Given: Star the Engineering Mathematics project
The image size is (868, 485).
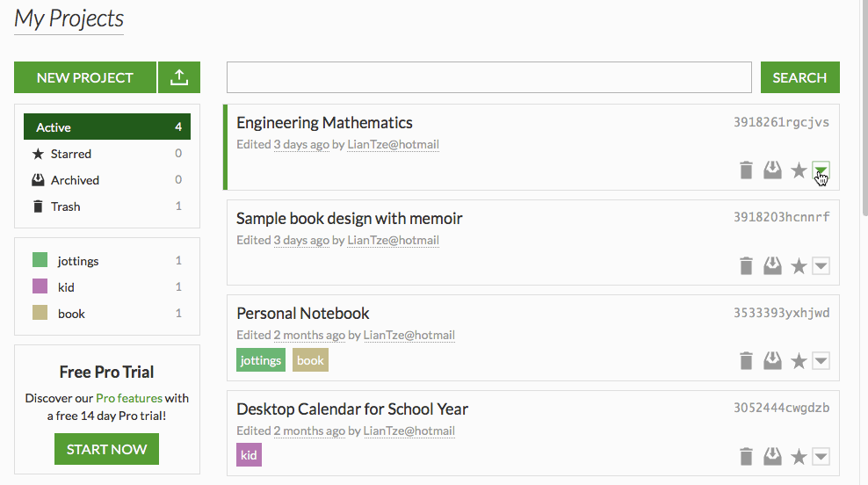Looking at the screenshot, I should [x=799, y=170].
